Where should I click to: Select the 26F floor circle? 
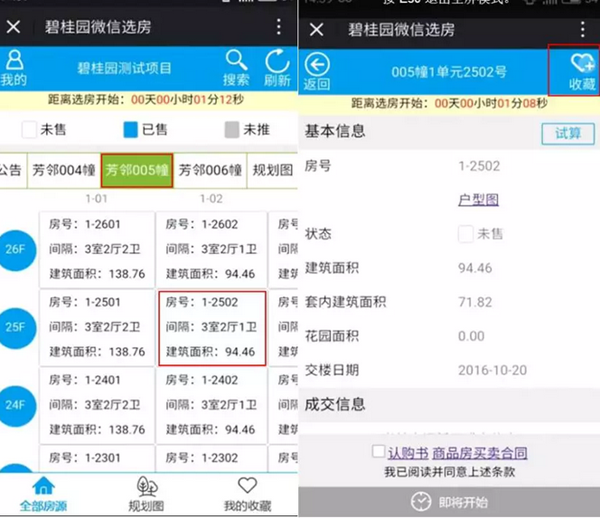16,250
